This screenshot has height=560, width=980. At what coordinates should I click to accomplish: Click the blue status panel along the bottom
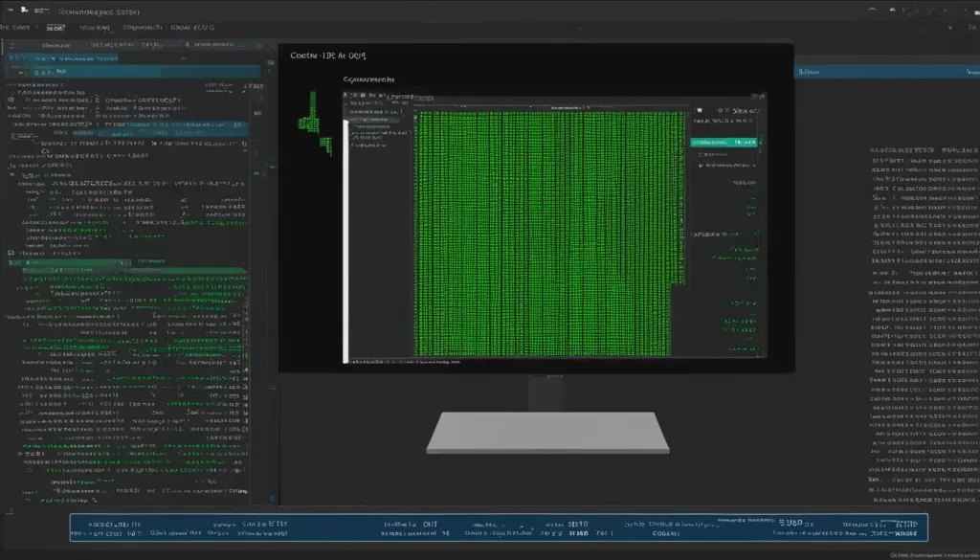[499, 527]
